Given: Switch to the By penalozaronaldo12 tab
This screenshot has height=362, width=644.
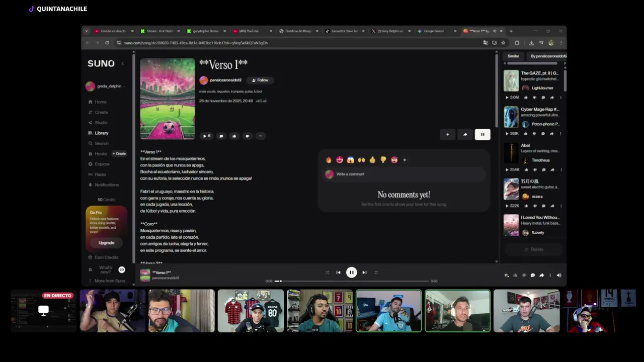Looking at the screenshot, I should pos(547,56).
